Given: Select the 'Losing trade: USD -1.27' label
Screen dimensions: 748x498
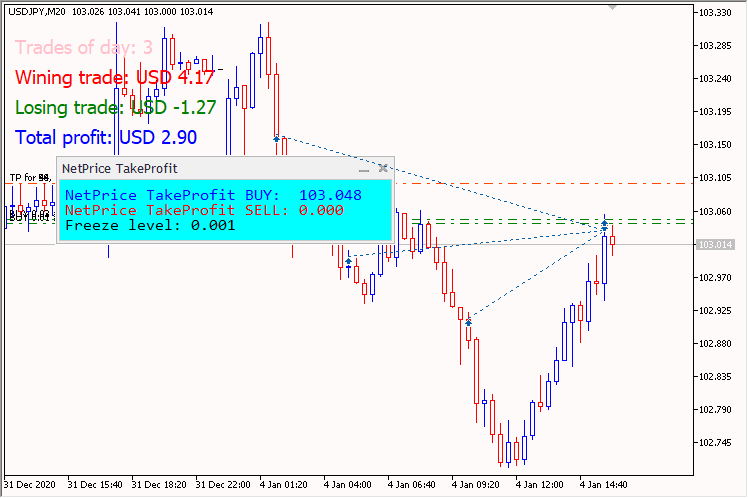Looking at the screenshot, I should (x=115, y=107).
